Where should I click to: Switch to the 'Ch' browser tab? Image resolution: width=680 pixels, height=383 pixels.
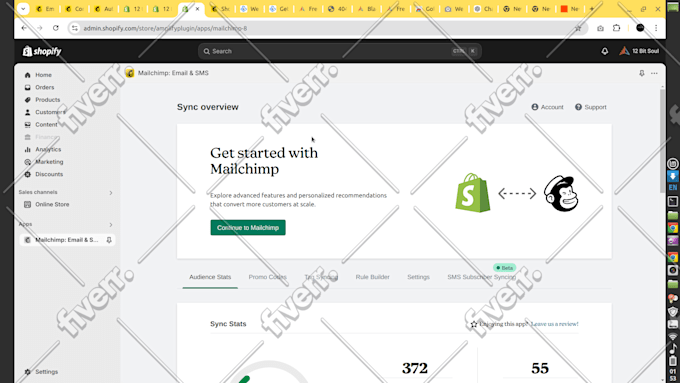[x=483, y=9]
